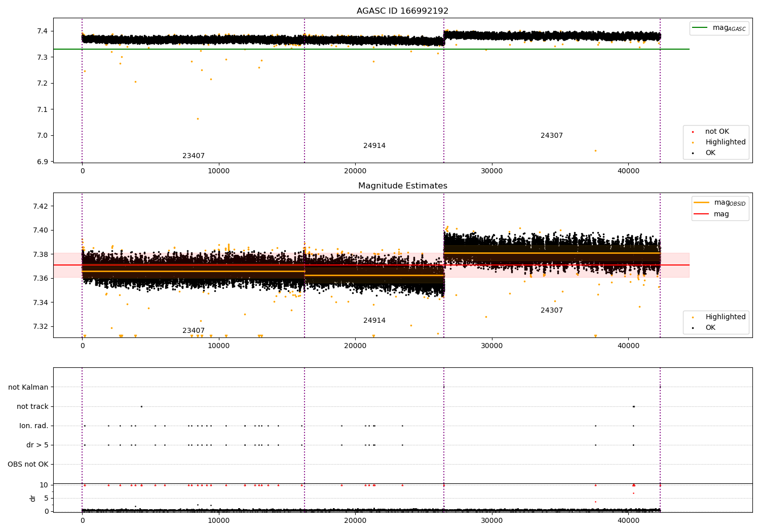
Task: Click the 'not Kalman' axis label
Action: [x=28, y=388]
